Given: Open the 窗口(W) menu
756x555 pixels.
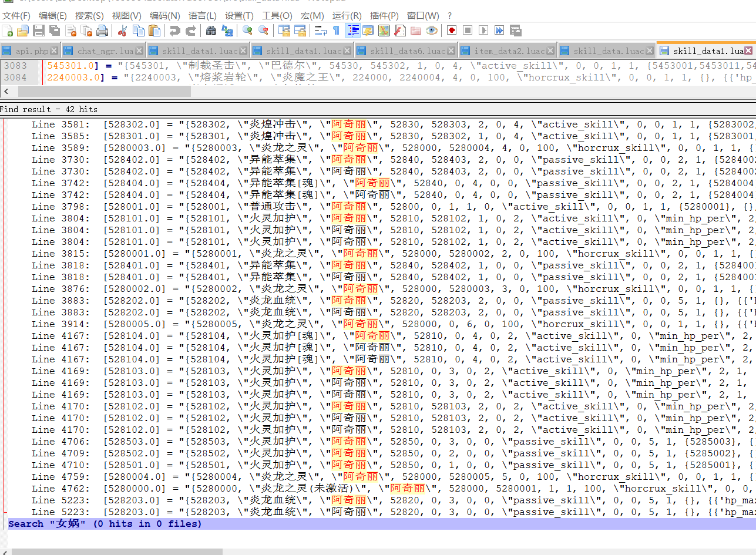Looking at the screenshot, I should click(x=423, y=16).
